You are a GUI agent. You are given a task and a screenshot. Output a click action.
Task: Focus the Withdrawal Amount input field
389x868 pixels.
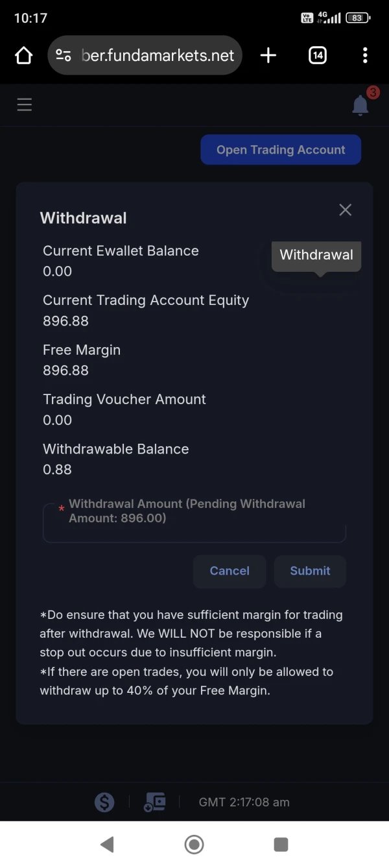click(x=194, y=523)
